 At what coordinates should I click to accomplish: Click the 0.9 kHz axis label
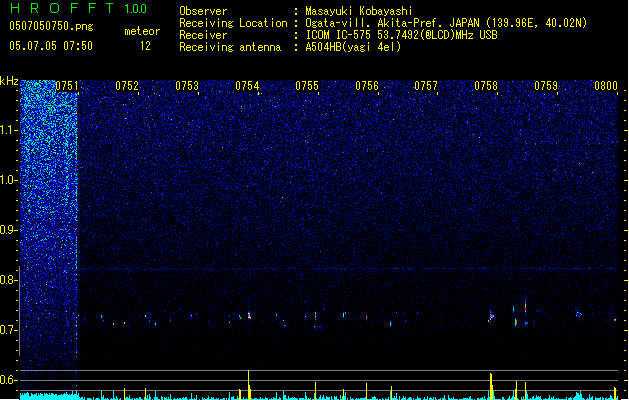[x=8, y=230]
